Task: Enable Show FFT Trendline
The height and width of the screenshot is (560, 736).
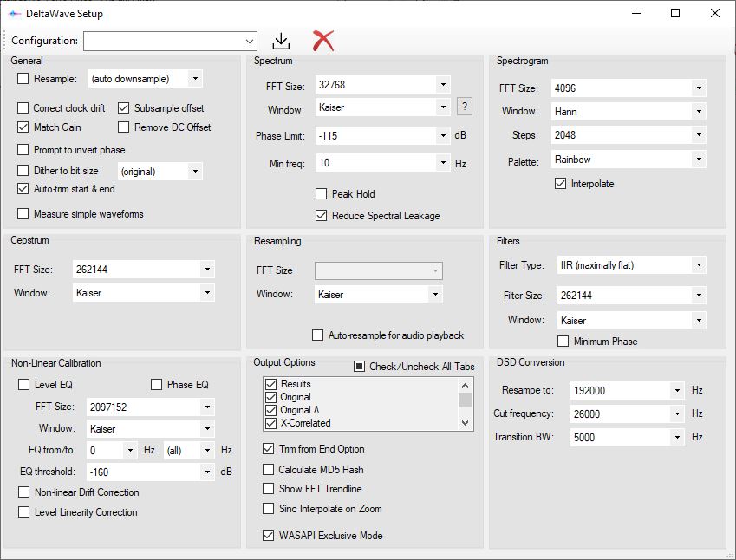Action: [x=268, y=489]
